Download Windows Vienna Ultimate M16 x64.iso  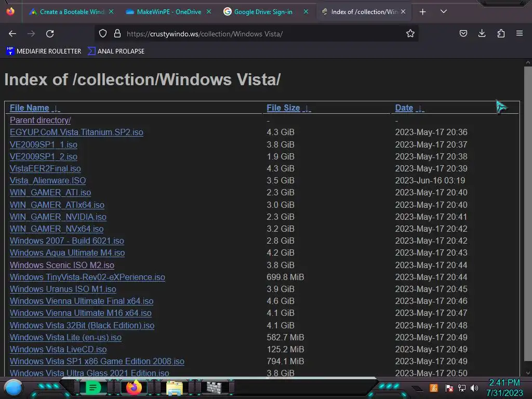coord(81,313)
